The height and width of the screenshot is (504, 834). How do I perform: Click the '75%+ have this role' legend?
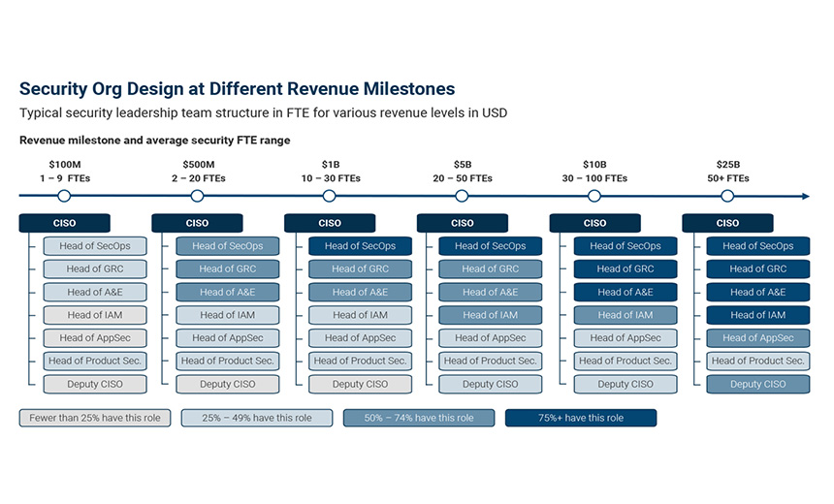point(581,418)
